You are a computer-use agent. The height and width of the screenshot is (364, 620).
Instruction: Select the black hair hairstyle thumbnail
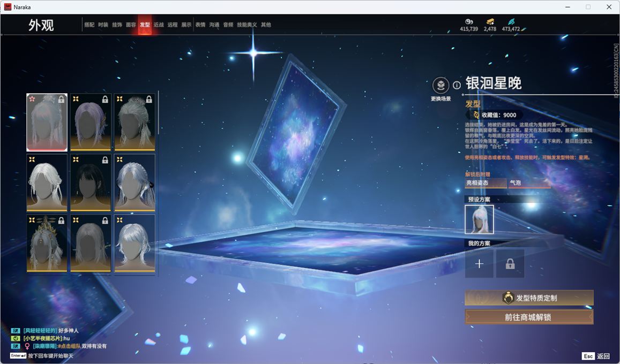coord(91,183)
